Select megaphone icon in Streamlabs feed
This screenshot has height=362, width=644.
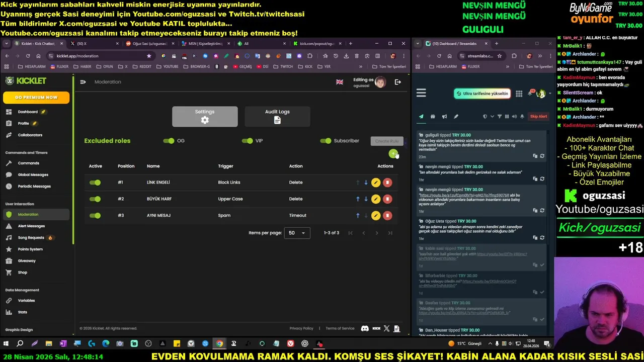coord(444,117)
